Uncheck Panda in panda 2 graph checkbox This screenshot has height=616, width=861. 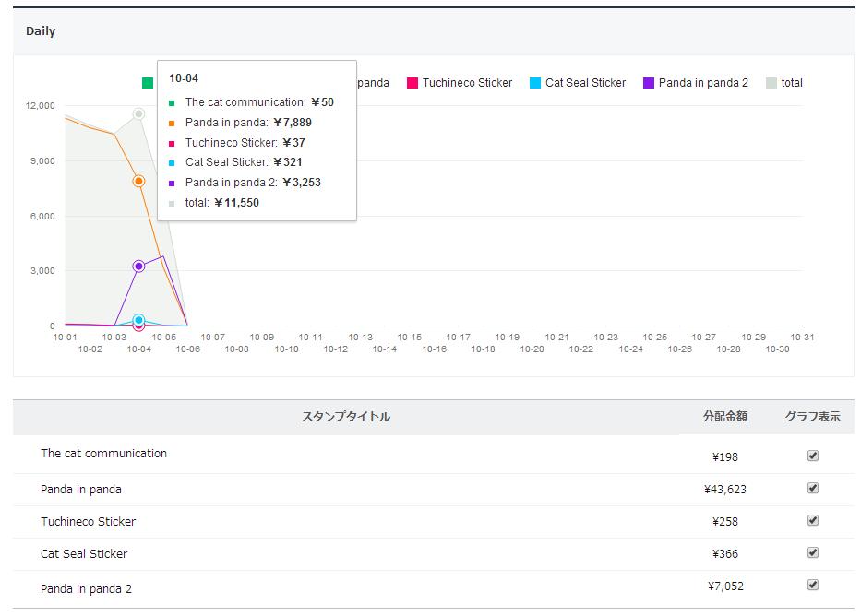point(813,585)
